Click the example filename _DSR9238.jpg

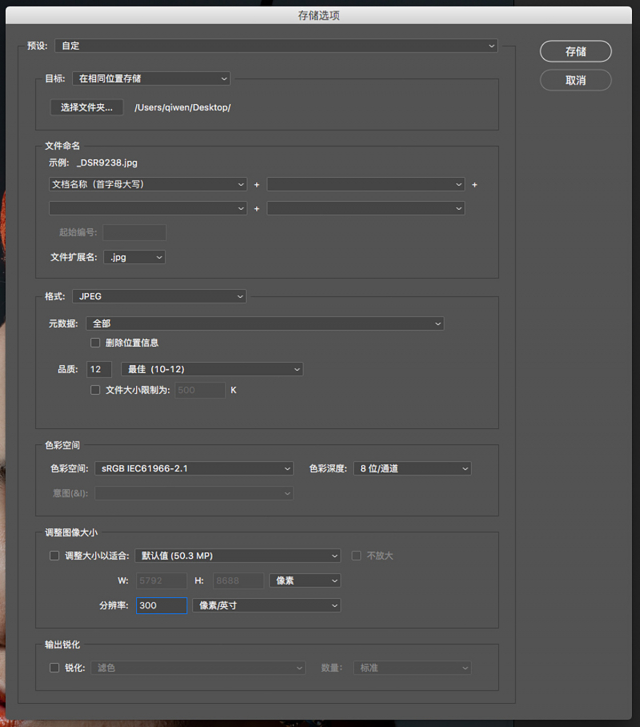(107, 163)
